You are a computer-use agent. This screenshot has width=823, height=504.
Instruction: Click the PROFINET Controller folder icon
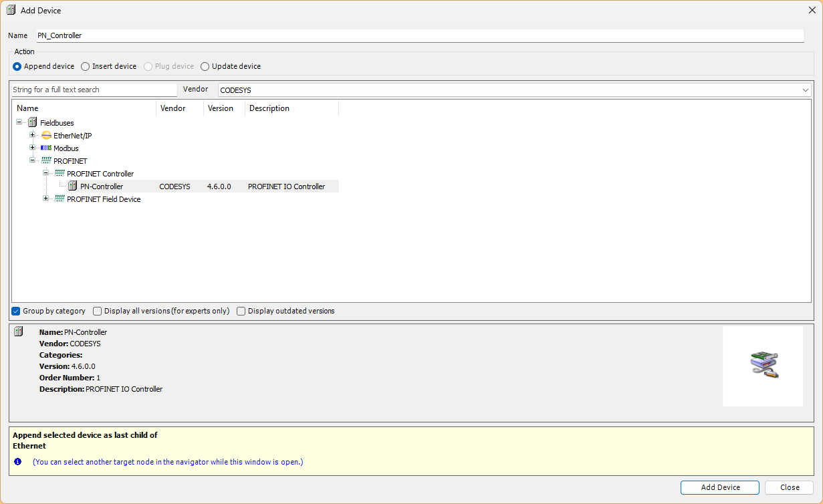[60, 174]
